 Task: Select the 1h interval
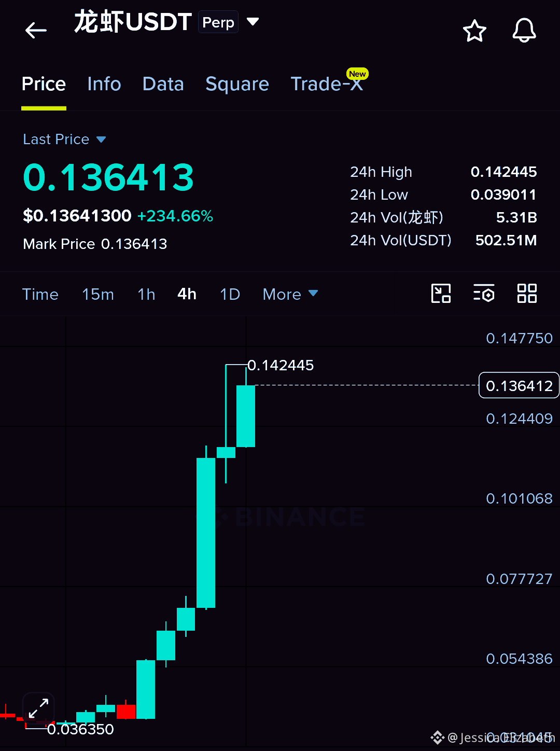click(x=146, y=294)
